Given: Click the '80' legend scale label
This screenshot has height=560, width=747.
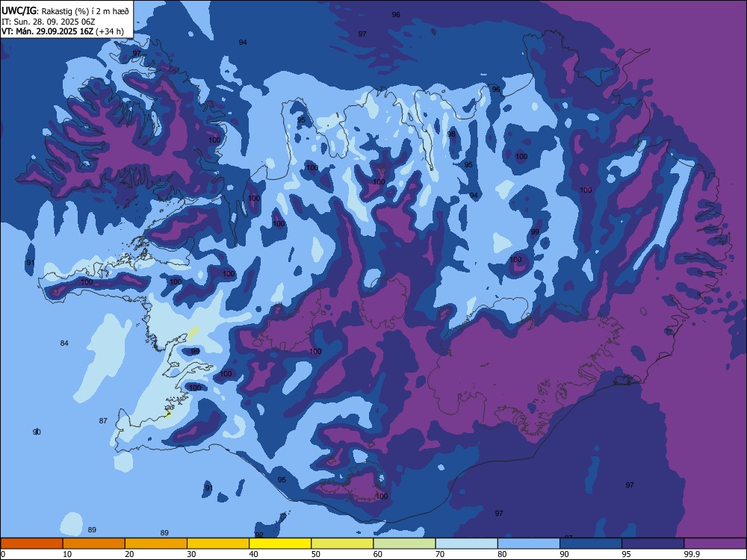Looking at the screenshot, I should coord(502,554).
